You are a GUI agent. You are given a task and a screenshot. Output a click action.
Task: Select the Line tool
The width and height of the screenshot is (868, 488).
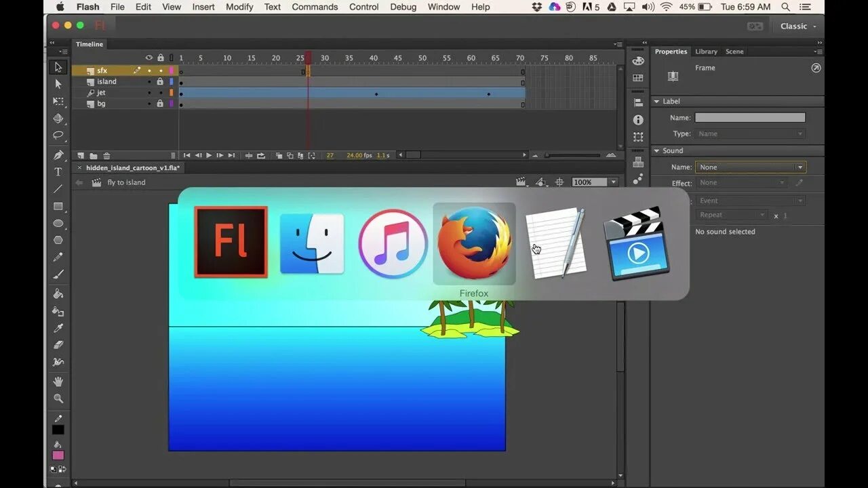point(58,189)
